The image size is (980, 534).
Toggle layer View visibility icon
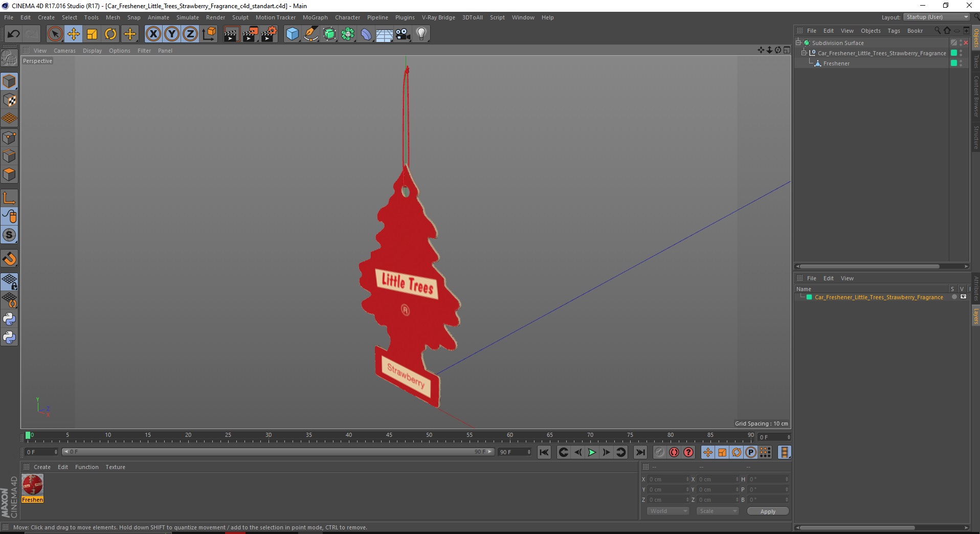(963, 297)
